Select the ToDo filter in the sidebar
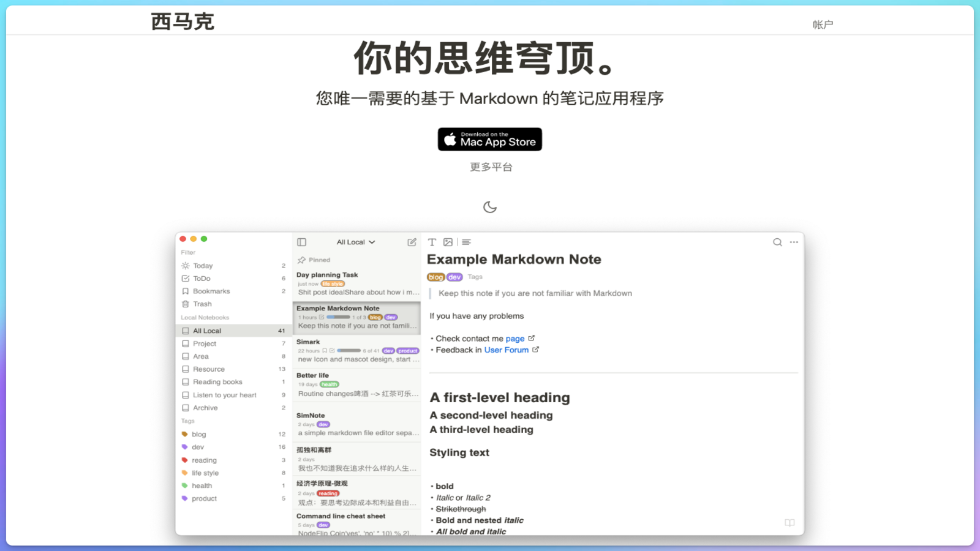The height and width of the screenshot is (551, 980). click(x=200, y=278)
